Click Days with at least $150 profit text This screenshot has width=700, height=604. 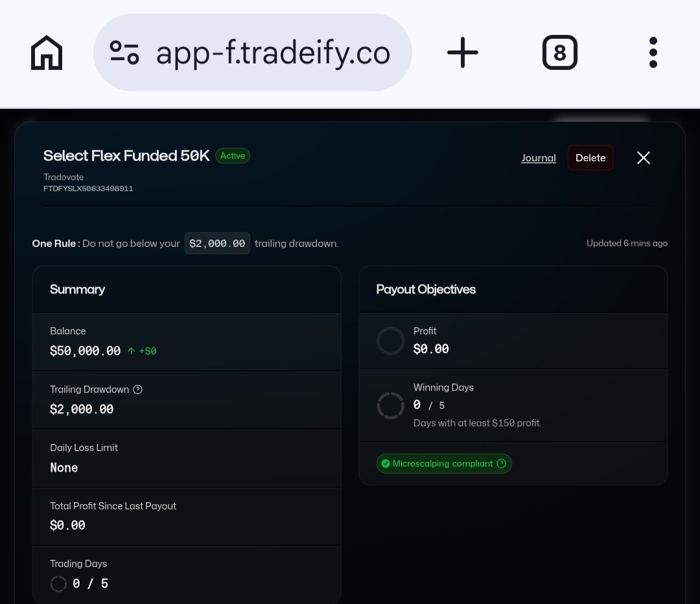(x=477, y=423)
